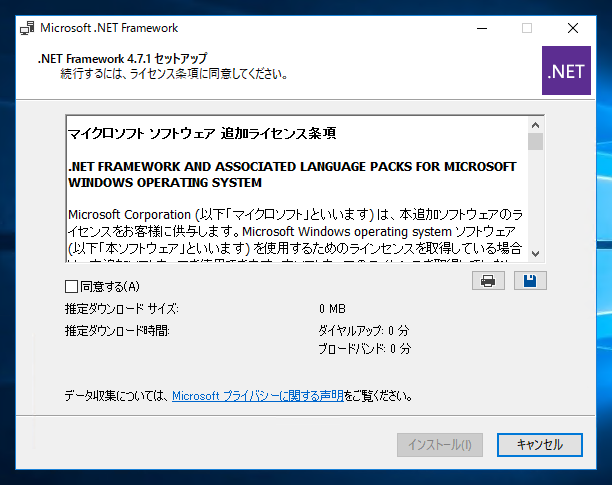
Task: Cancel setup with キャンセル button
Action: [540, 444]
